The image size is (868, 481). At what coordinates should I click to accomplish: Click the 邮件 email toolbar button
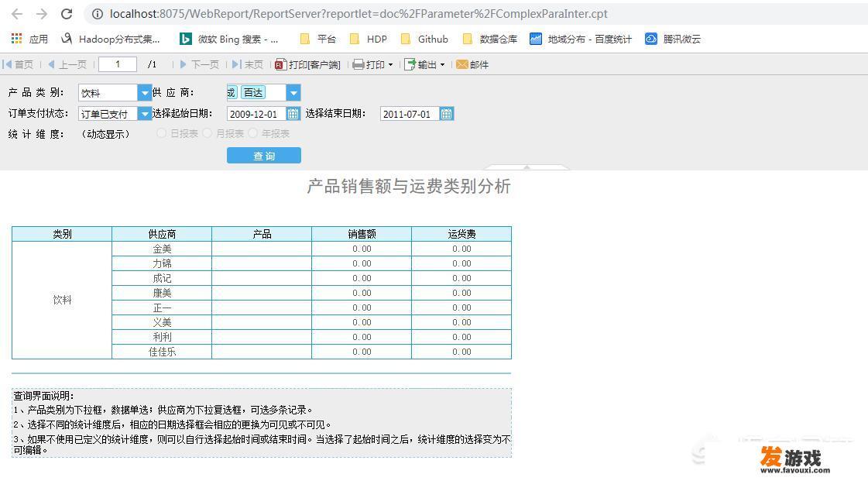[472, 65]
